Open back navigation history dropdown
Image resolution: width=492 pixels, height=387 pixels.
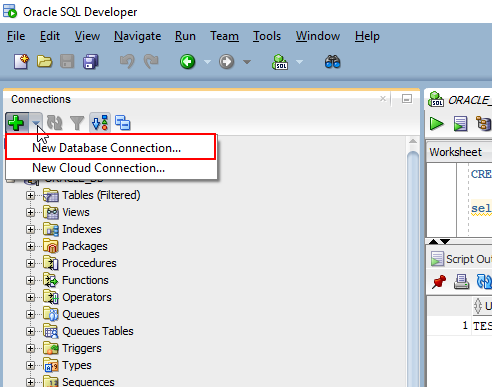[x=207, y=62]
